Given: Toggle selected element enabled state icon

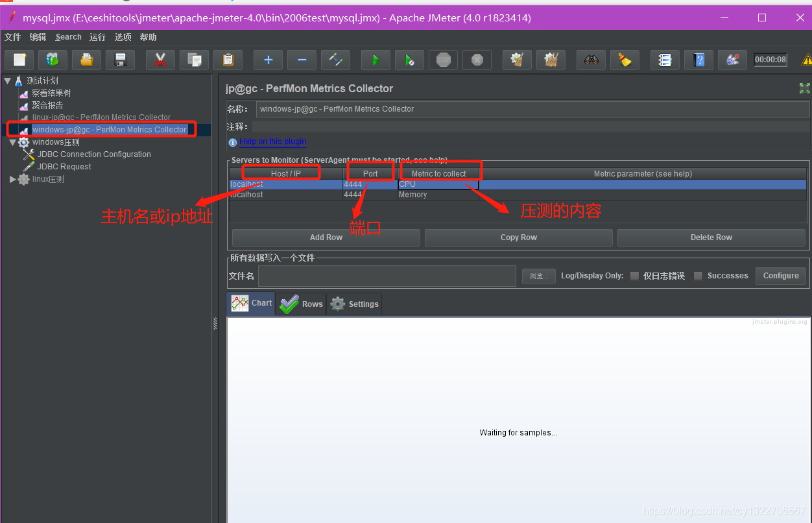Looking at the screenshot, I should click(x=336, y=60).
